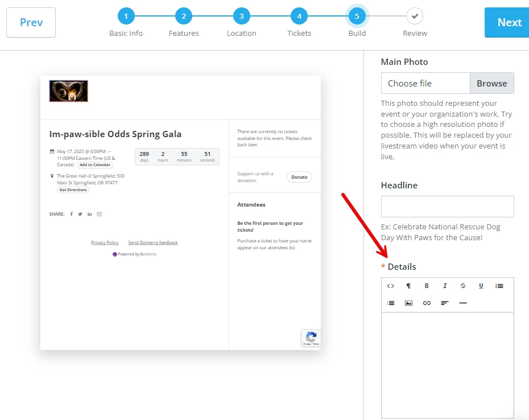Share event via email envelope icon
This screenshot has height=420, width=529.
[x=99, y=214]
